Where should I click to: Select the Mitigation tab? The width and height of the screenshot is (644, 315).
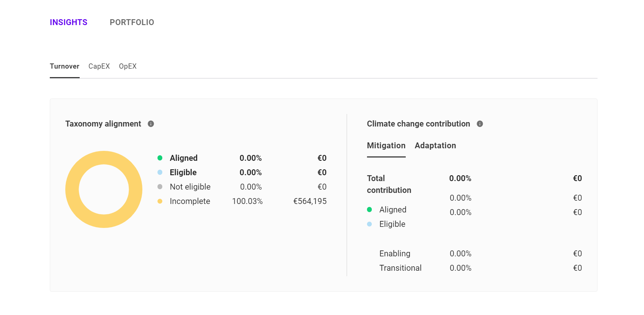click(x=386, y=146)
